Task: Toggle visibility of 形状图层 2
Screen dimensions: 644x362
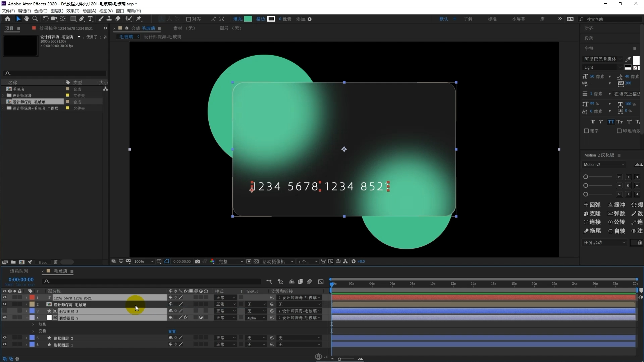Action: pos(4,338)
